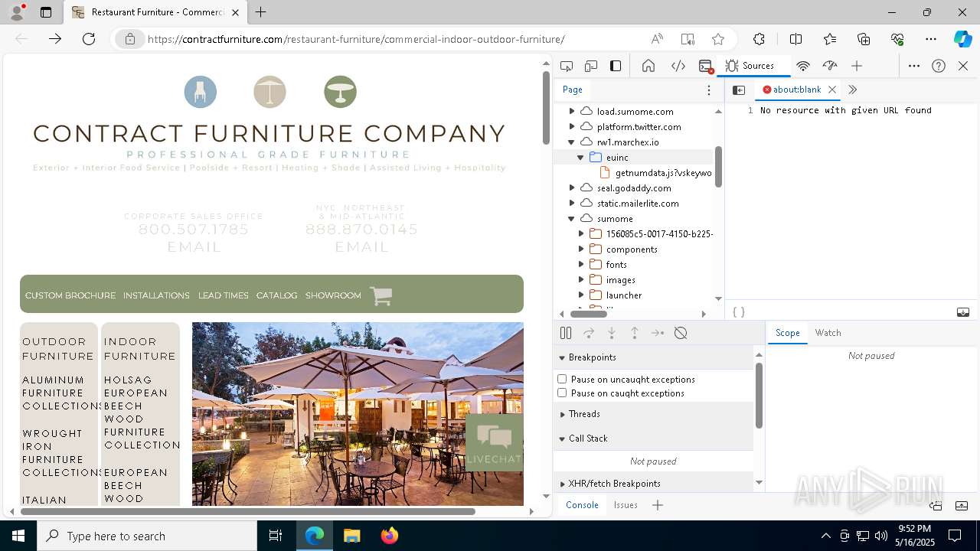The height and width of the screenshot is (551, 980).
Task: Expand static.mailerlite.com tree node
Action: pos(571,203)
